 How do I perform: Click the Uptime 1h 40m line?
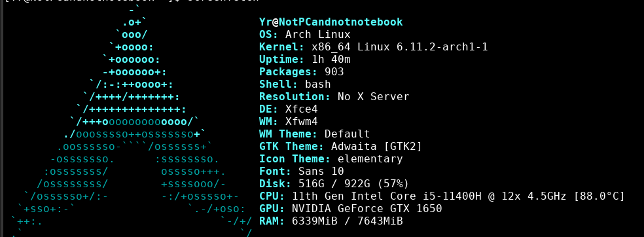(x=305, y=60)
